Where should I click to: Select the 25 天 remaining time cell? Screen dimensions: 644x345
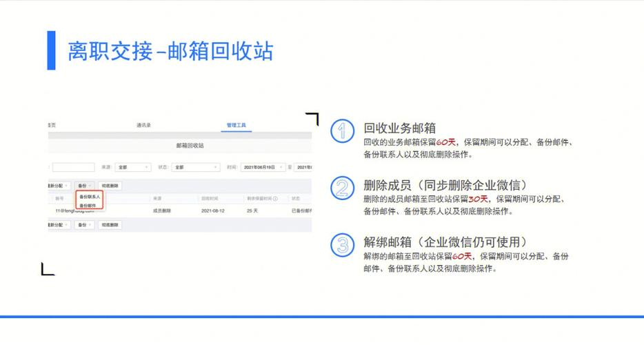point(252,210)
